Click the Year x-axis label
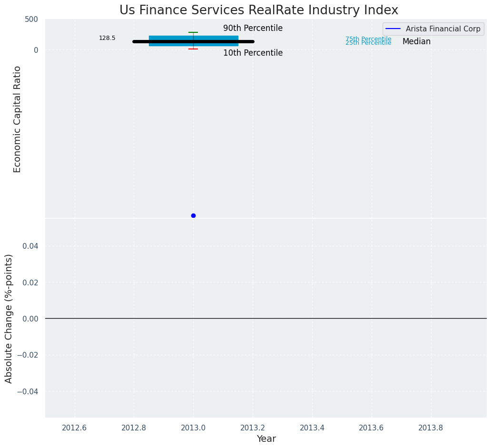This screenshot has height=448, width=492. [266, 439]
